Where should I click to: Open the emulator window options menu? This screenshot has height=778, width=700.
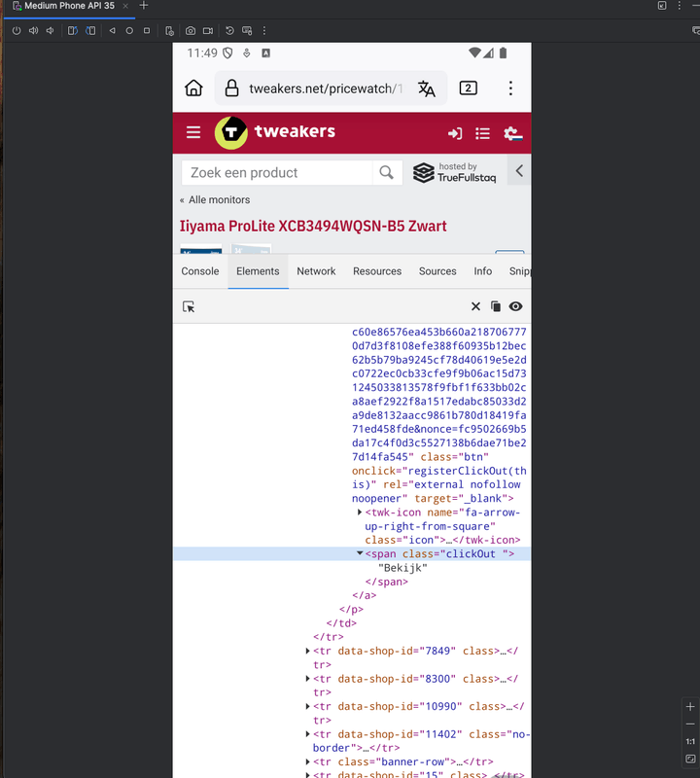[x=680, y=6]
